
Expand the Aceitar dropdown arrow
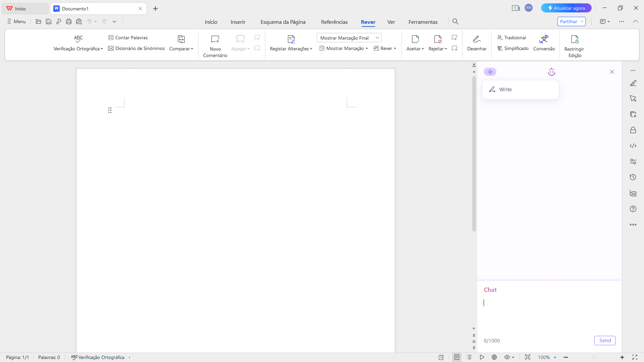click(423, 49)
